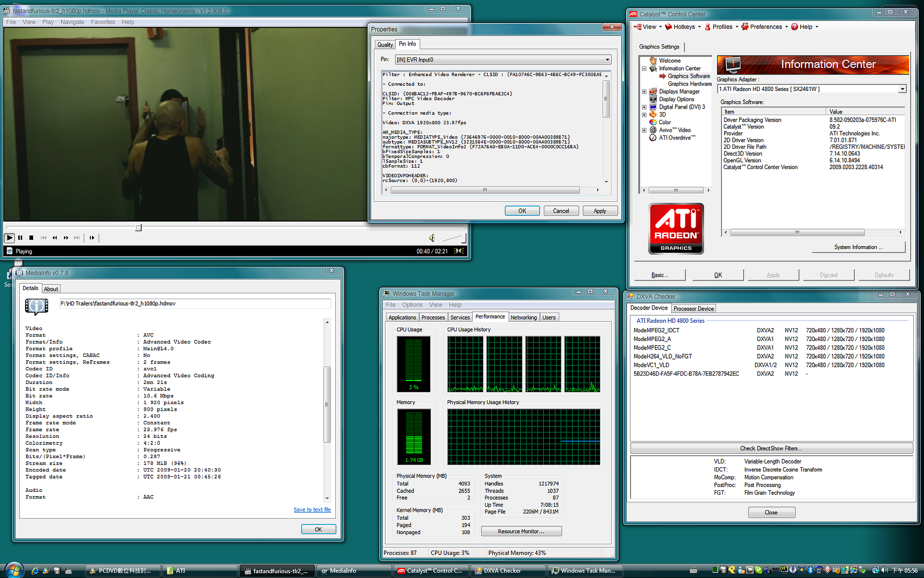This screenshot has height=578, width=924.
Task: Open the Pin dropdown showing EVR Input0
Action: pos(503,59)
